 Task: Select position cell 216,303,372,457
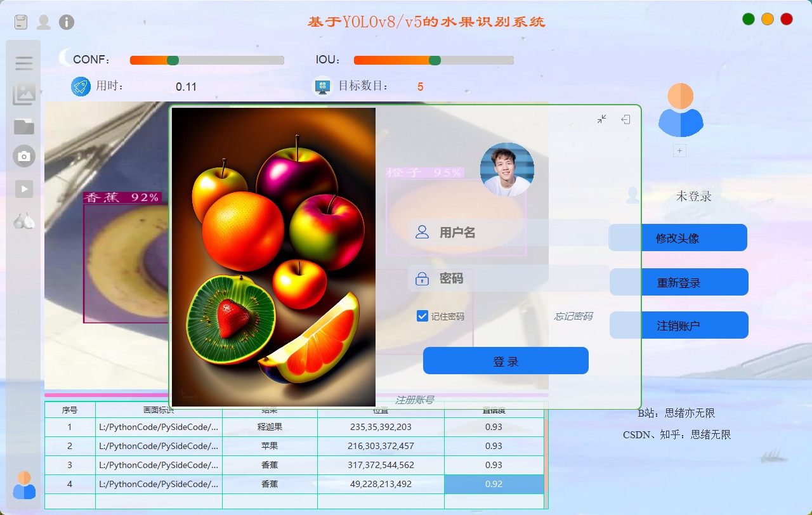pyautogui.click(x=381, y=447)
